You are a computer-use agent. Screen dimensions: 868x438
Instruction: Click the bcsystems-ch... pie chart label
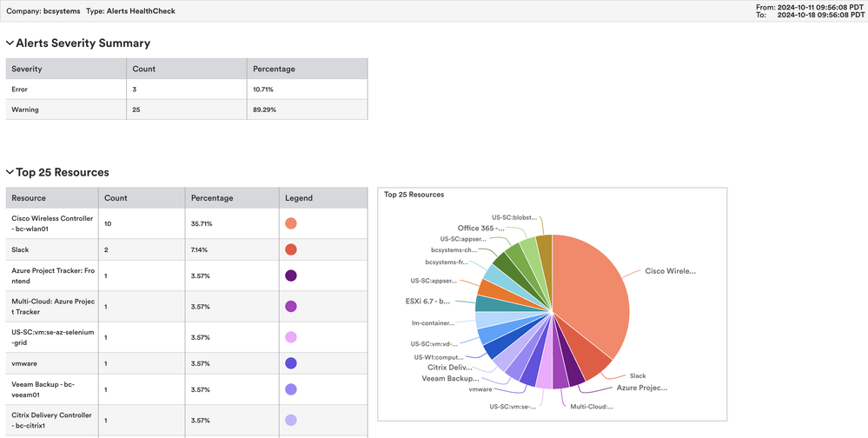[454, 249]
